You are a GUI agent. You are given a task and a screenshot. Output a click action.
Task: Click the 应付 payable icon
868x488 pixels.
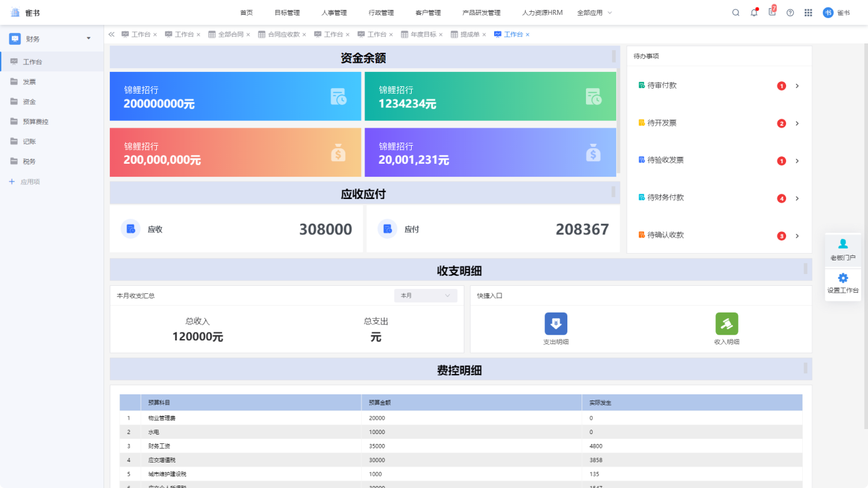[387, 229]
